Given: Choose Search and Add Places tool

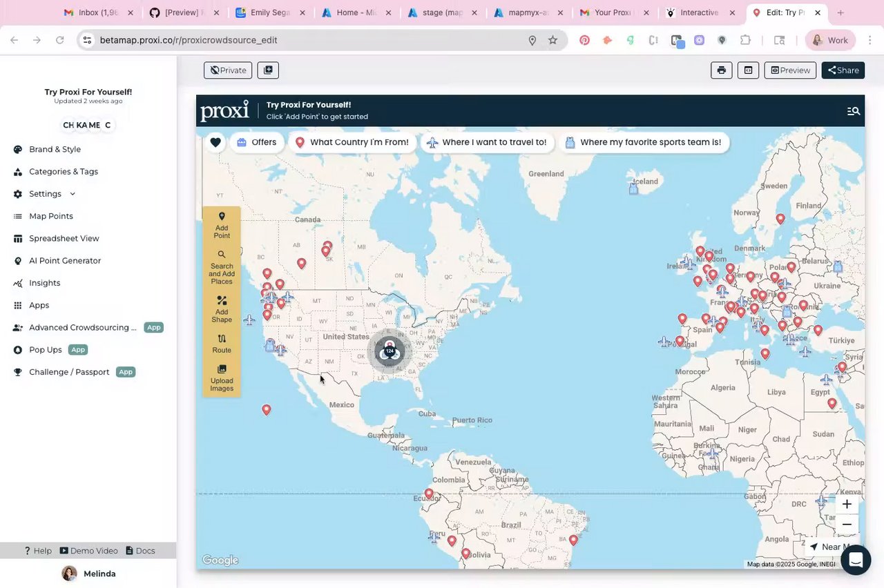Looking at the screenshot, I should coord(222,267).
